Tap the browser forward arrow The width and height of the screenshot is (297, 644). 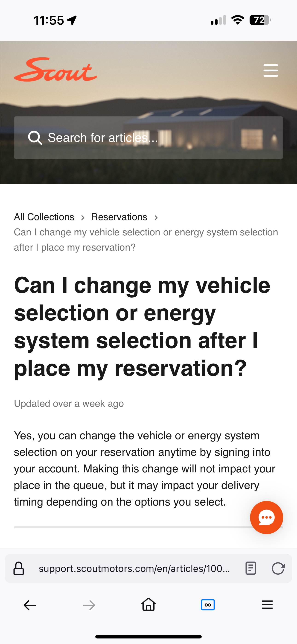pos(89,605)
